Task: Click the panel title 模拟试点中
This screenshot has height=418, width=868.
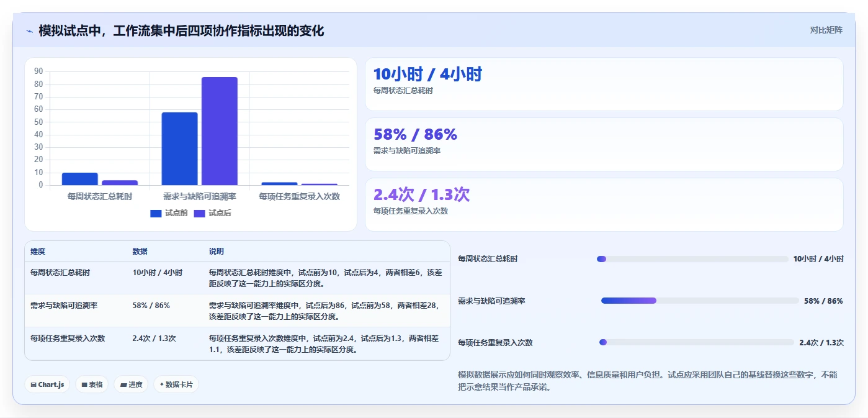Action: pos(181,30)
